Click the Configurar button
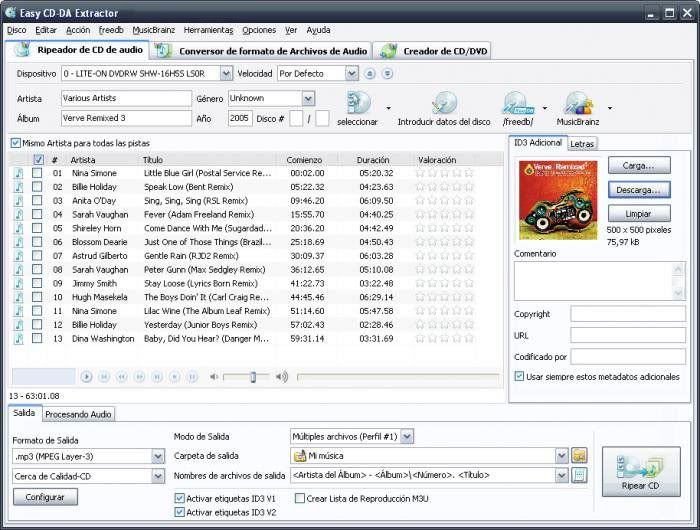The height and width of the screenshot is (530, 700). pos(45,497)
